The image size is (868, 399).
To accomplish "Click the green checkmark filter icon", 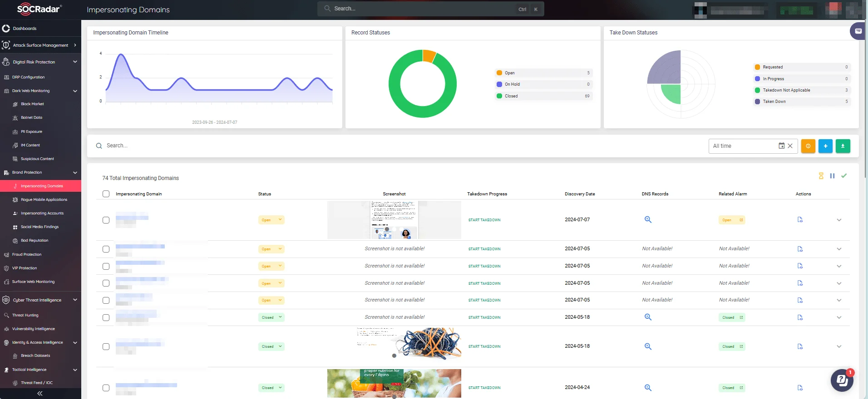I will tap(844, 176).
